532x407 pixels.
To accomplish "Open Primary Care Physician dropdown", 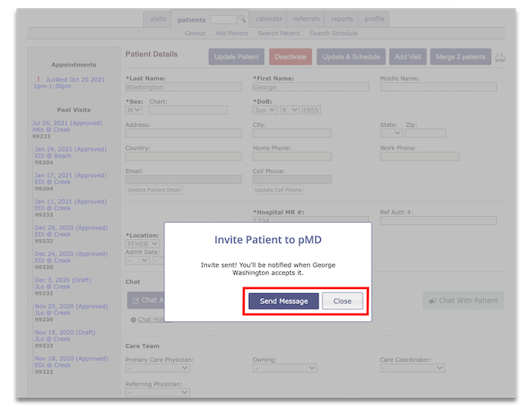I will 157,368.
